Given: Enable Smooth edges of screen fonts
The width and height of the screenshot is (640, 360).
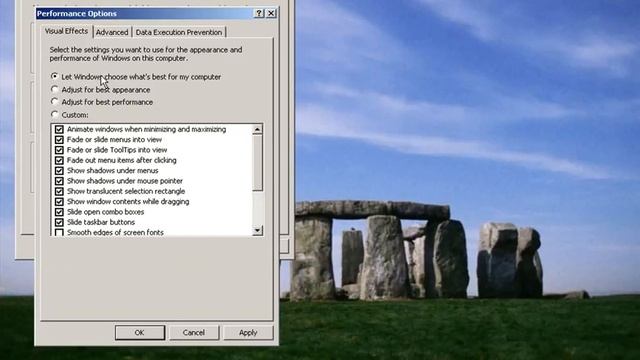Looking at the screenshot, I should point(59,232).
